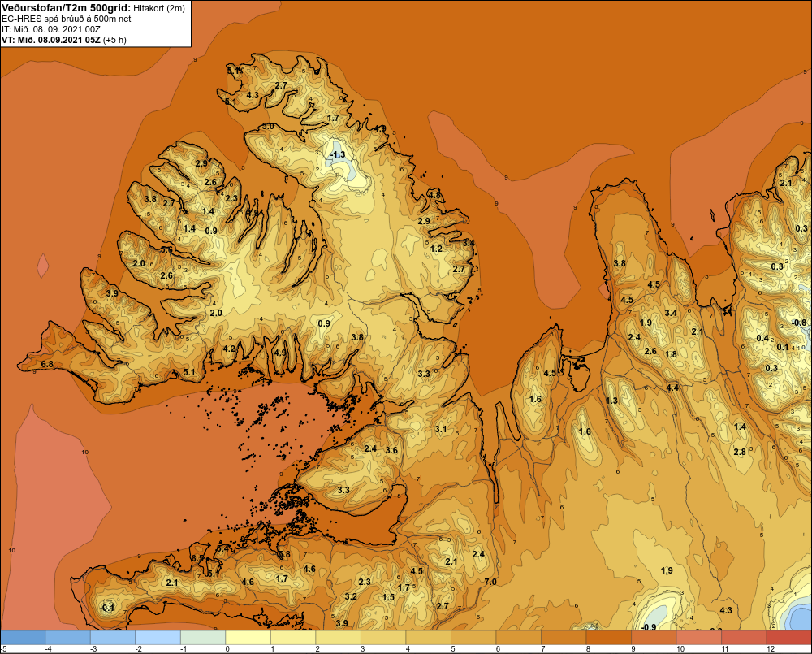Click the 'VT: Mið. 08.09.2021 05Z' valid time
The width and height of the screenshot is (812, 654).
pyautogui.click(x=50, y=39)
